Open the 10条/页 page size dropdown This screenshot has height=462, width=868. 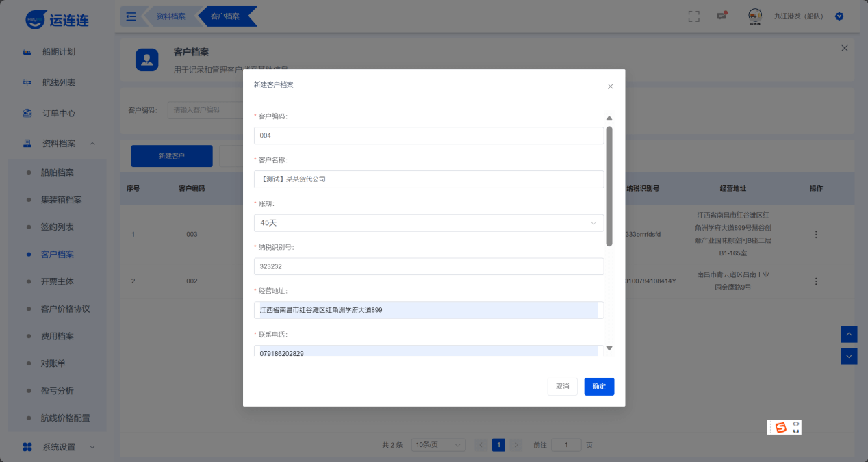point(438,445)
